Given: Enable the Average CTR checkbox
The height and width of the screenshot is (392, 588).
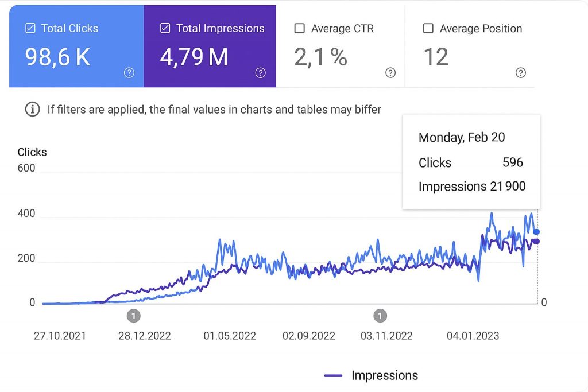Looking at the screenshot, I should (x=299, y=28).
